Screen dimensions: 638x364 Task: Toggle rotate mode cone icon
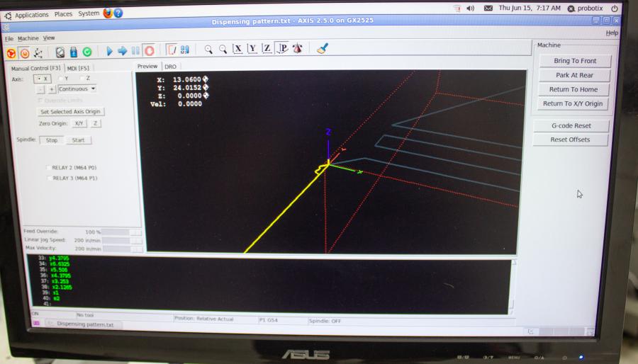(298, 48)
